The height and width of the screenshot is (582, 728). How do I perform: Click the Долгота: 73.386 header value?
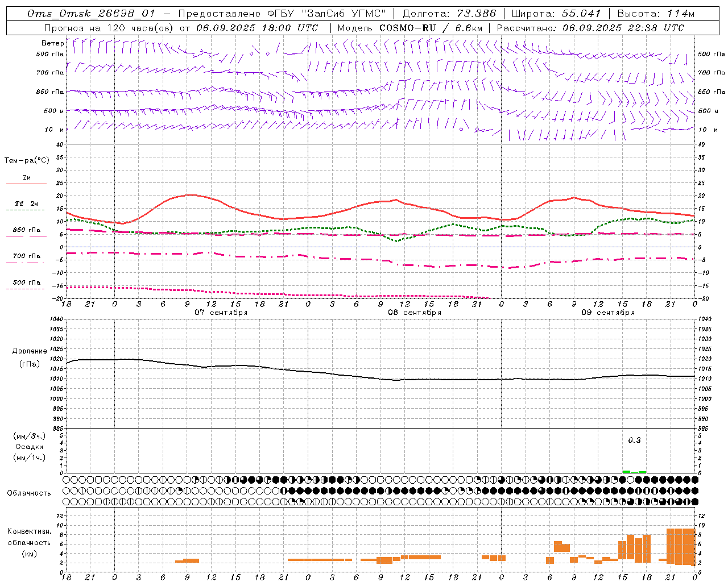449,14
